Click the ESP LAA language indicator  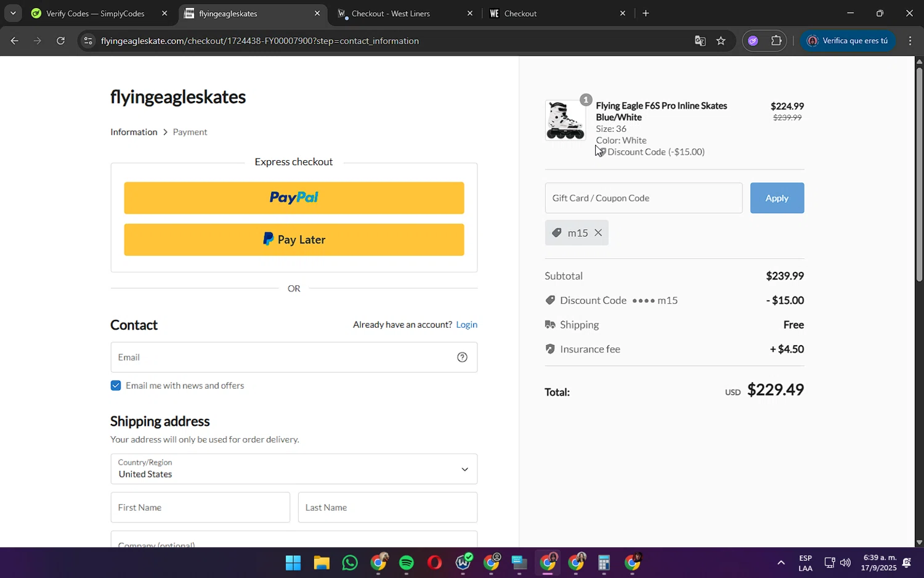805,563
